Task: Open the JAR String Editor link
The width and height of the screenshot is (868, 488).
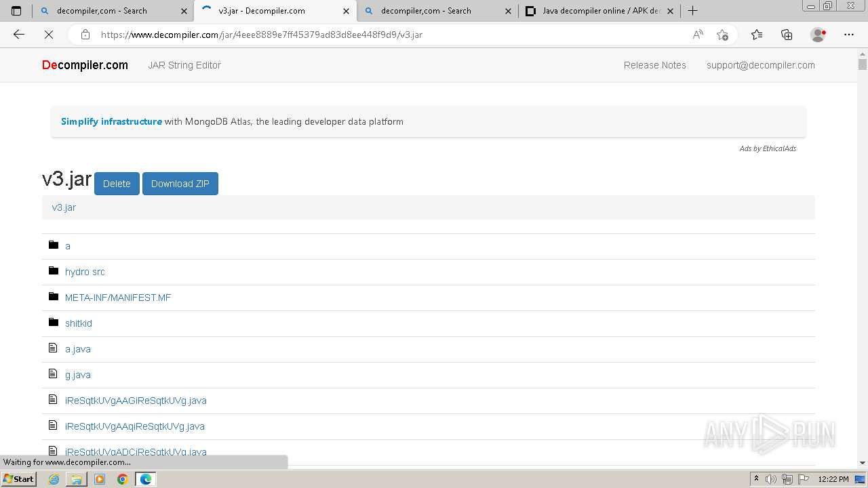Action: 184,65
